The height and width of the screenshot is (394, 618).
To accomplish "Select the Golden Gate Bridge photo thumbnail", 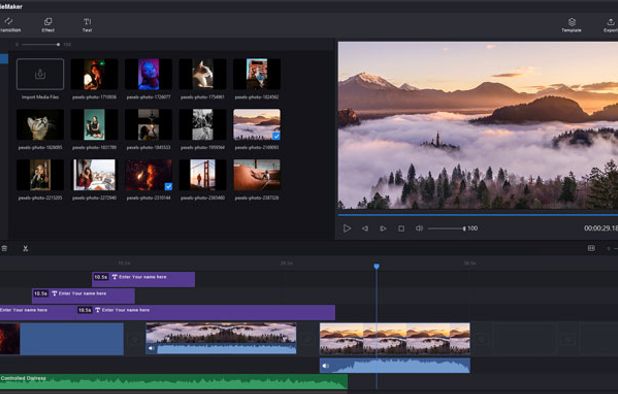I will tap(203, 175).
